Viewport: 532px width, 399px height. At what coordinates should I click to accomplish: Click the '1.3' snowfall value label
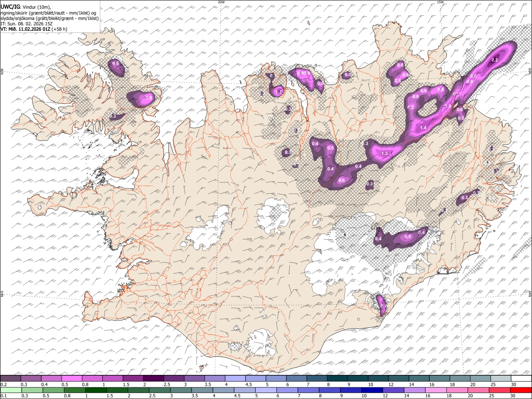click(384, 154)
